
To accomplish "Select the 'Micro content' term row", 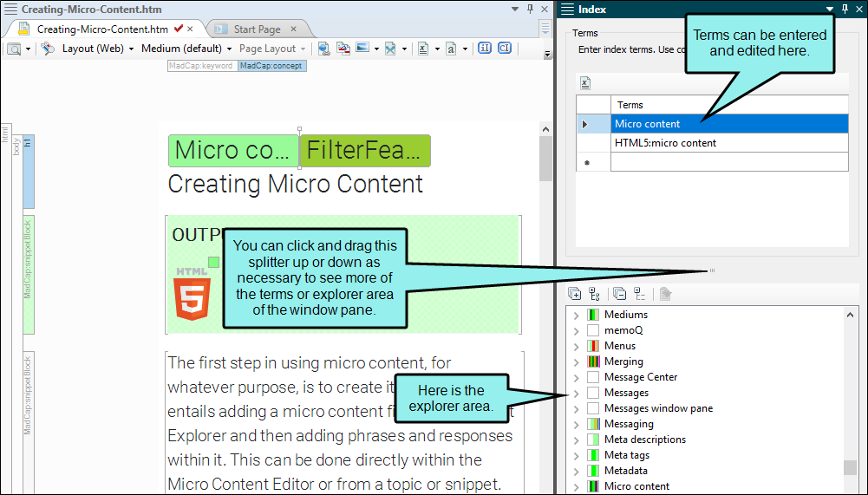I will tap(729, 124).
